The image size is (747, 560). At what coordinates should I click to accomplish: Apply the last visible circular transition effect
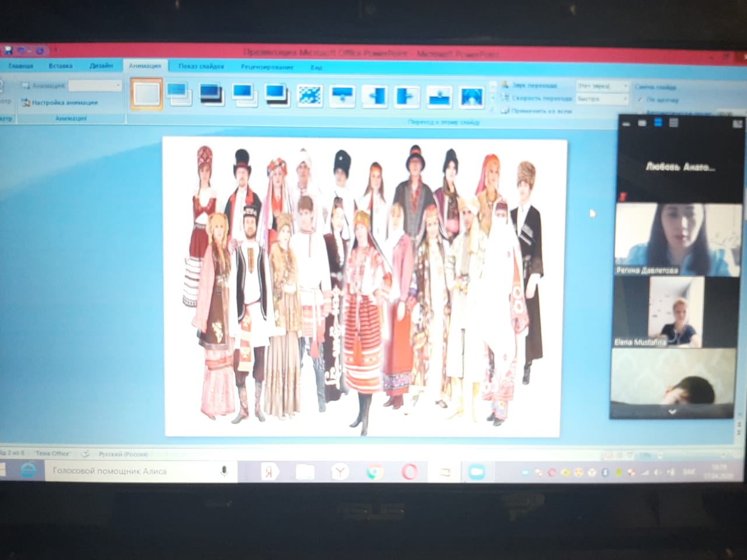click(x=472, y=96)
